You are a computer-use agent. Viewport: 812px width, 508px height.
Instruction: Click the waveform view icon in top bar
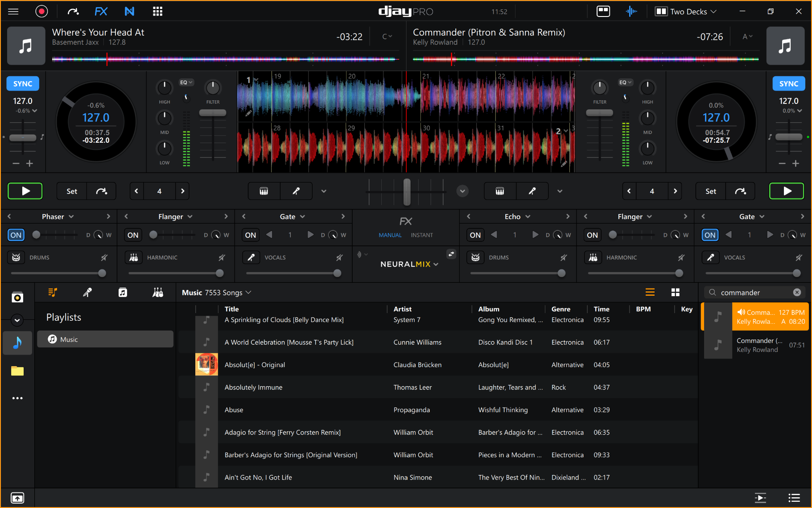(x=631, y=12)
